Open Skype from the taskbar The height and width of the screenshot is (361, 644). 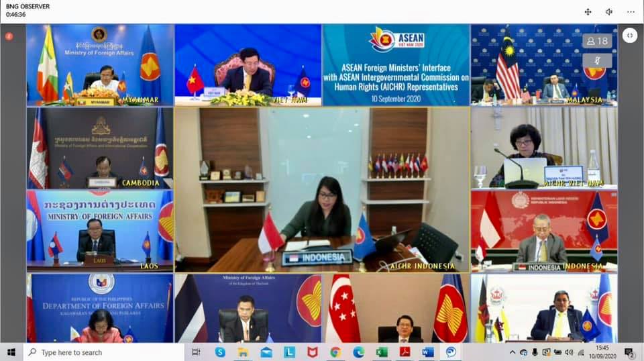pos(220,352)
